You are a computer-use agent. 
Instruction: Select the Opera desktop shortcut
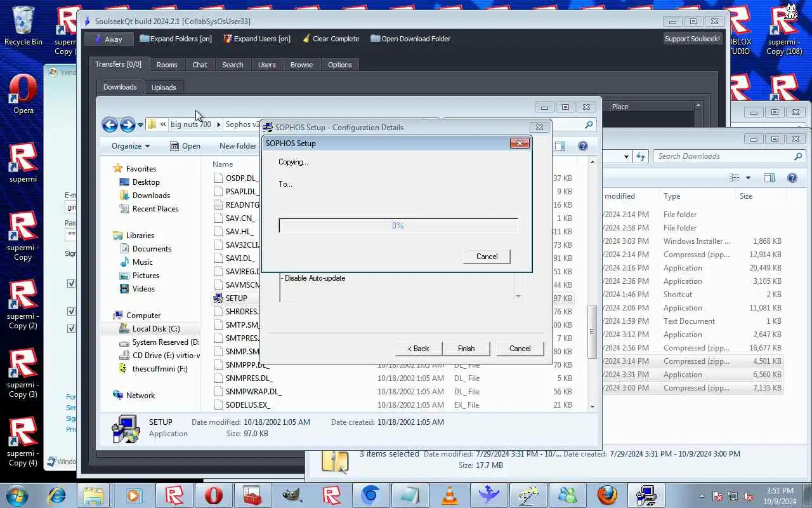(x=23, y=95)
